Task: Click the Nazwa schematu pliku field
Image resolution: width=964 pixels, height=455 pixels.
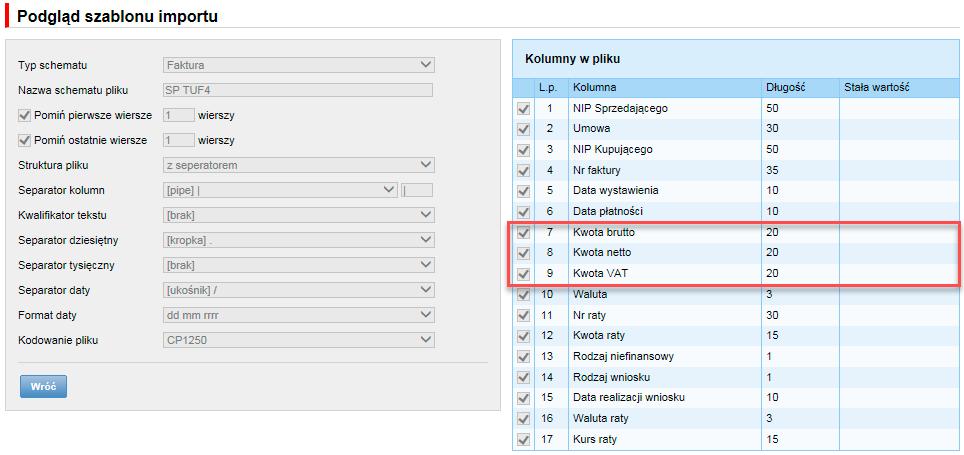Action: click(x=298, y=90)
